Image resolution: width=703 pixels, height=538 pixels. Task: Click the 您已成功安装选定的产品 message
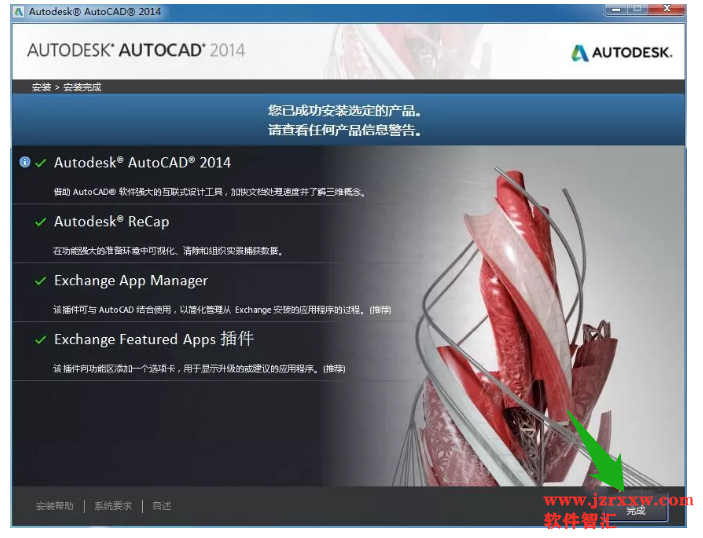(344, 111)
